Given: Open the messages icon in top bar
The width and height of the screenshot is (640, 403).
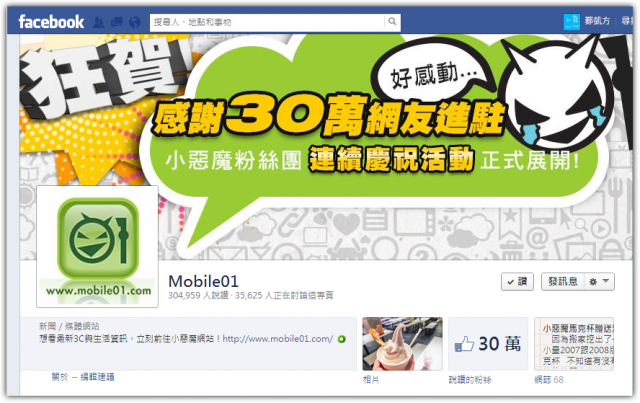Looking at the screenshot, I should click(117, 22).
